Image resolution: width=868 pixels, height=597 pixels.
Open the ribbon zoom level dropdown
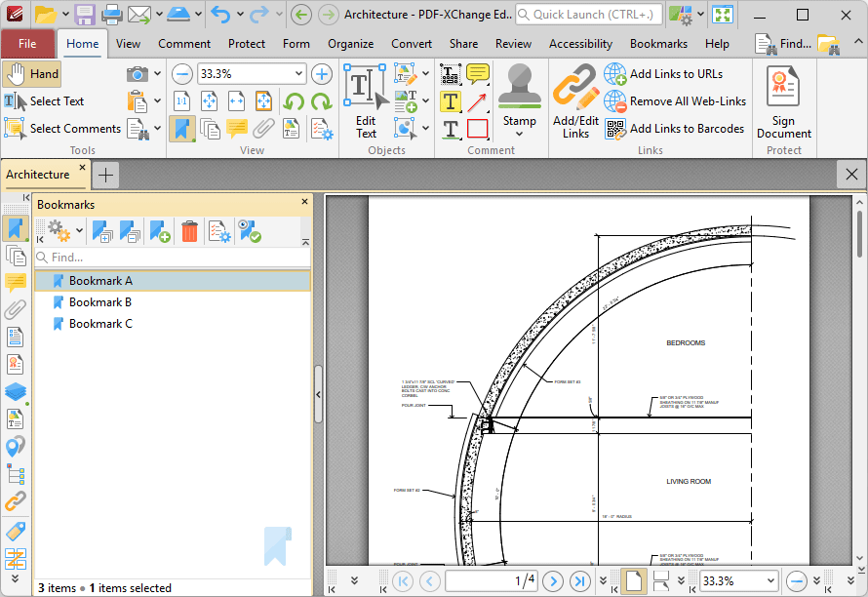point(298,74)
